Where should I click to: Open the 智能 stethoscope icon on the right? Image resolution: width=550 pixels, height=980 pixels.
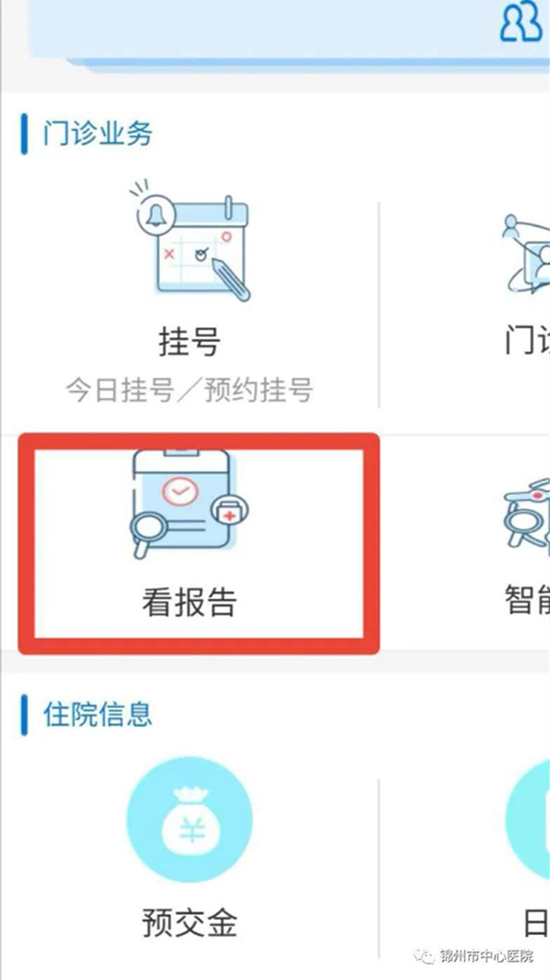[527, 513]
